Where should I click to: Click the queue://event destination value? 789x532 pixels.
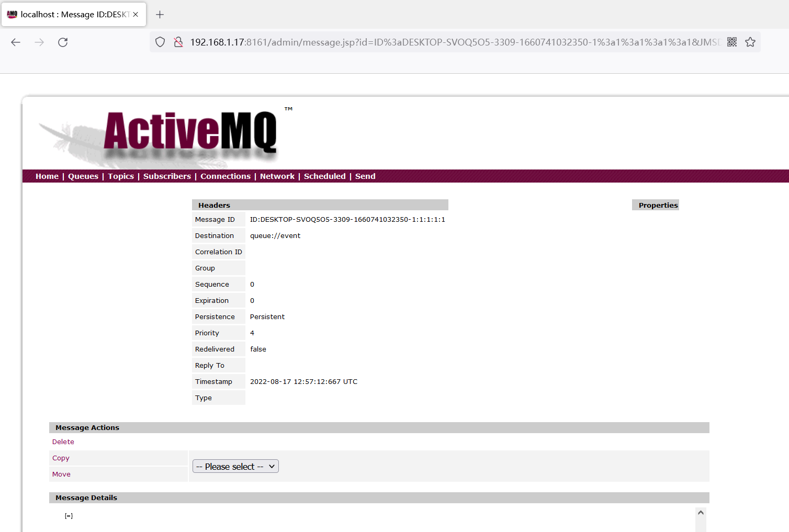[x=275, y=236]
